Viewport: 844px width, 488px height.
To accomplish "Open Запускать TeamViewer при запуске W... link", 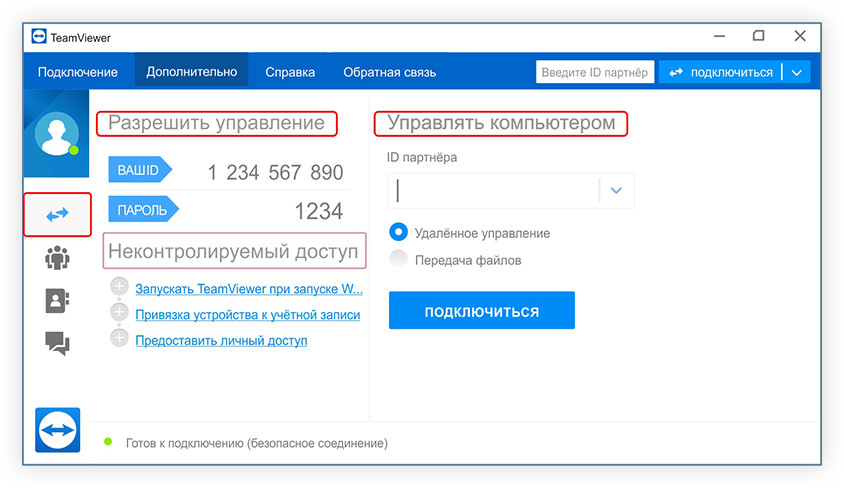I will pyautogui.click(x=249, y=289).
